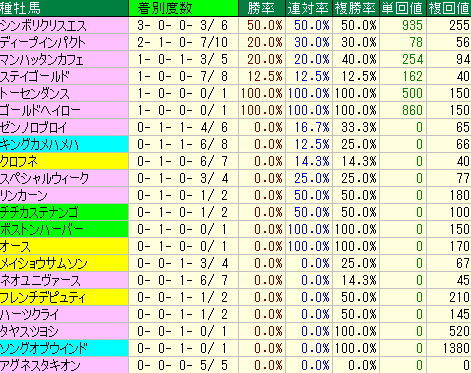Click リンカーン 複回値 180
Screen dimensions: 471x373
click(x=460, y=195)
